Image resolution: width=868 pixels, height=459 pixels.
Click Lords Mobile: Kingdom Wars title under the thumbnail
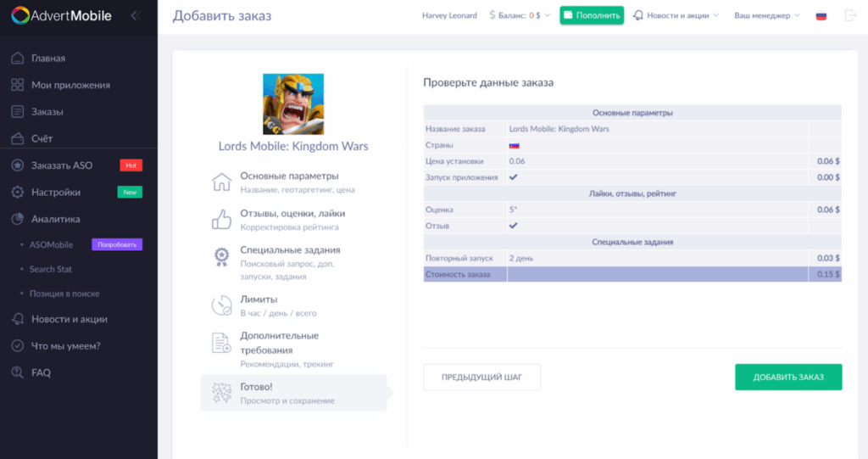pyautogui.click(x=293, y=146)
